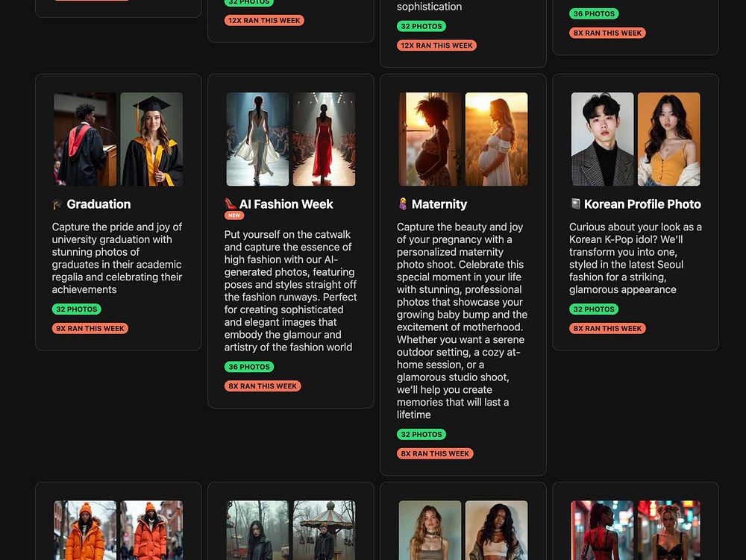This screenshot has width=746, height=560.
Task: Open blonde woman in black lingerie thumbnail
Action: click(x=669, y=530)
